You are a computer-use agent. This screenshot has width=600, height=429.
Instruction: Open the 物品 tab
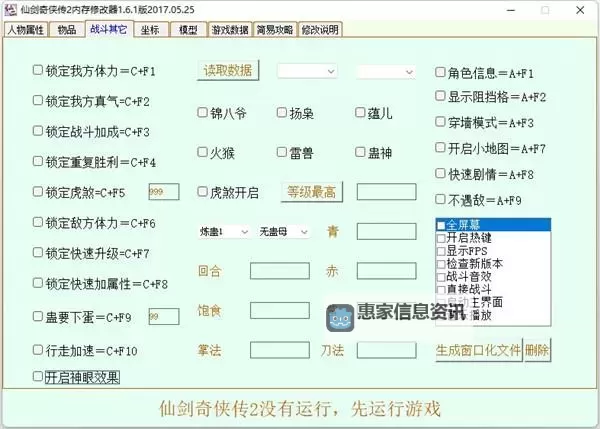point(66,30)
